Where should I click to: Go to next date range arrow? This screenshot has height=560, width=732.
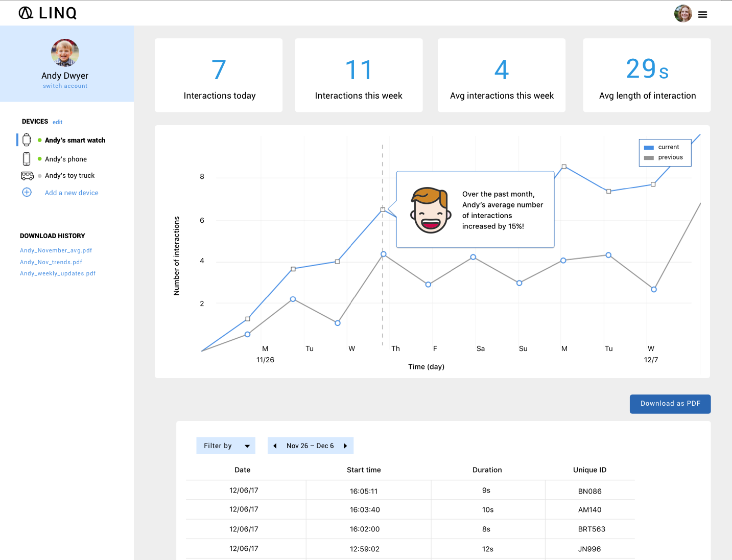pyautogui.click(x=345, y=446)
